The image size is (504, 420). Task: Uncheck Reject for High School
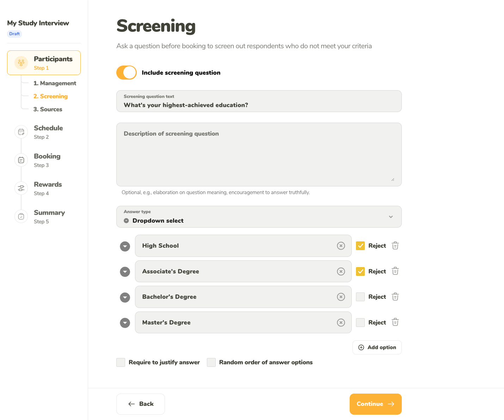point(360,246)
